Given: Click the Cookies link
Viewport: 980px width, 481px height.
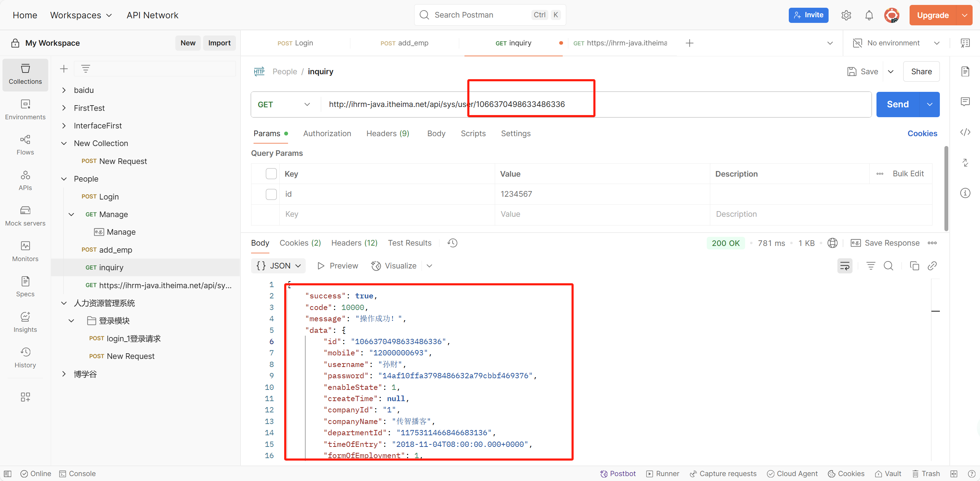Looking at the screenshot, I should click(x=922, y=133).
